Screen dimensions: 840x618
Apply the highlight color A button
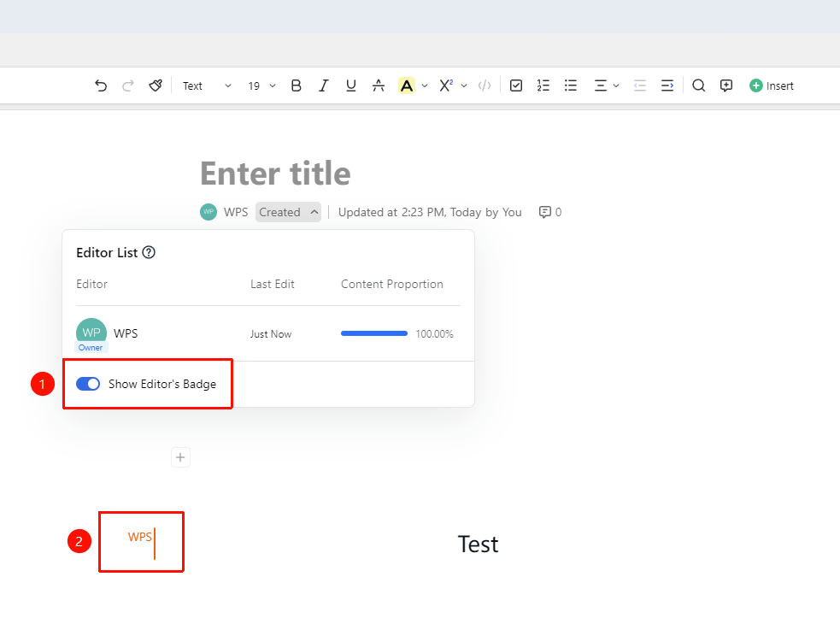point(407,85)
